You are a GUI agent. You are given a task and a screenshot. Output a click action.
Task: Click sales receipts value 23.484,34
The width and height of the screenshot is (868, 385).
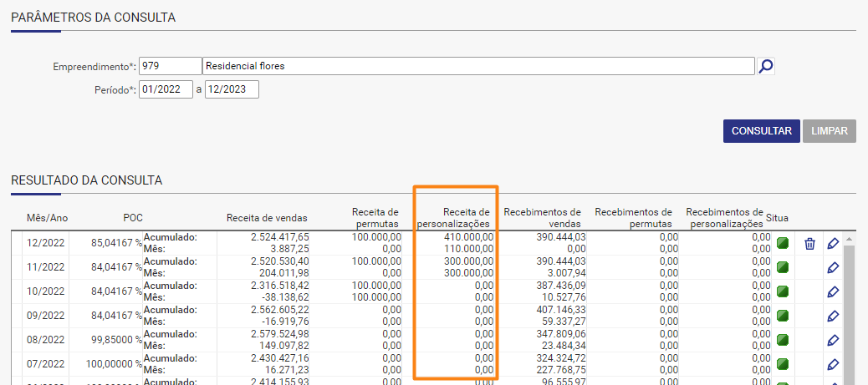pyautogui.click(x=564, y=347)
